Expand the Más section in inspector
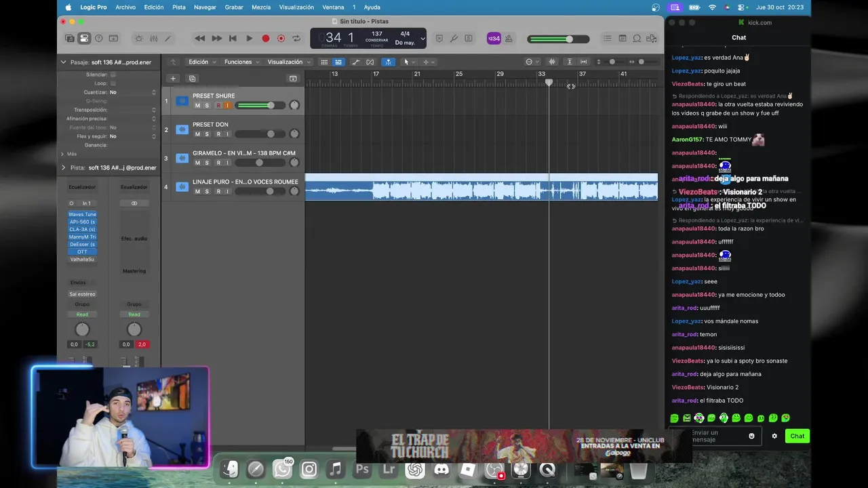Image resolution: width=868 pixels, height=488 pixels. [x=63, y=154]
